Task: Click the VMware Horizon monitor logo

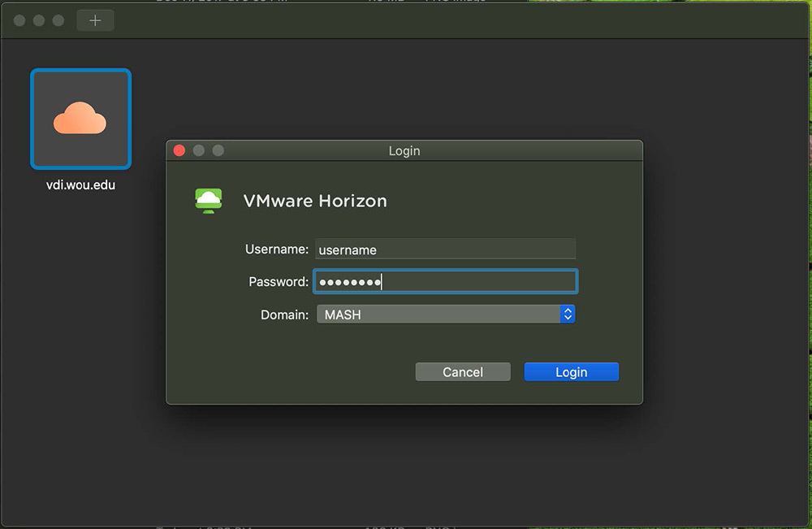Action: click(x=209, y=200)
